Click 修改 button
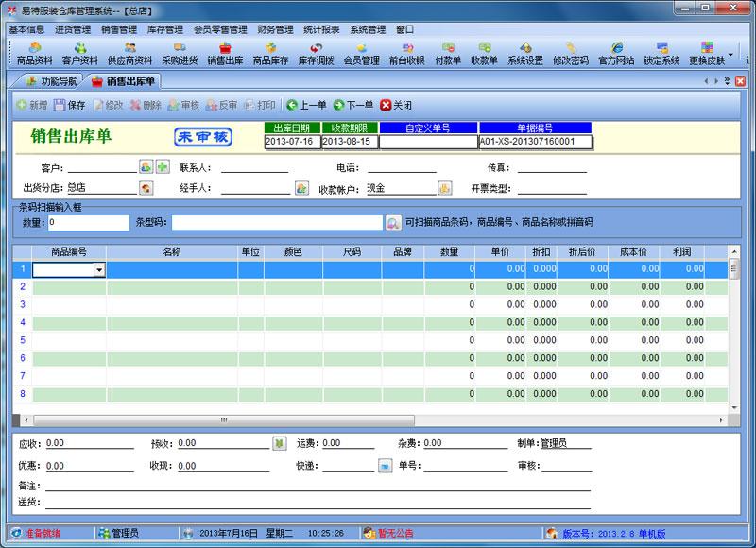 tap(109, 105)
